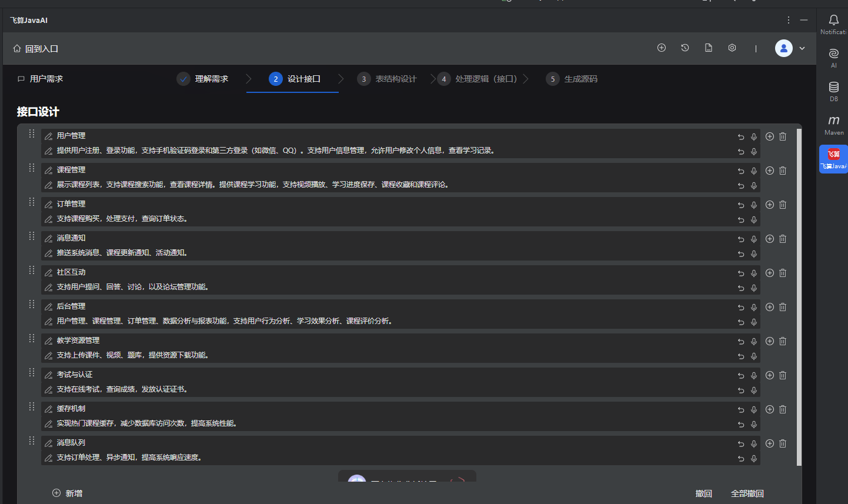
Task: Add a row using the 考试与认证 plus icon
Action: [x=770, y=375]
